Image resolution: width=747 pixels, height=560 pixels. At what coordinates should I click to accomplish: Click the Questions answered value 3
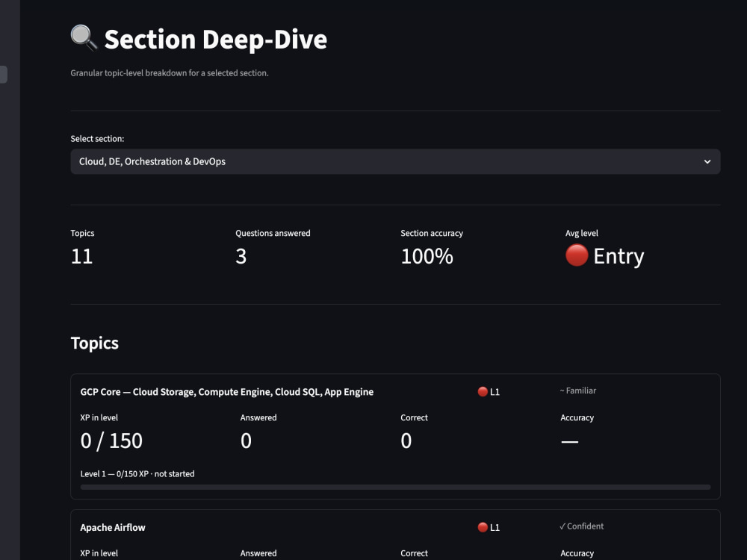coord(241,256)
